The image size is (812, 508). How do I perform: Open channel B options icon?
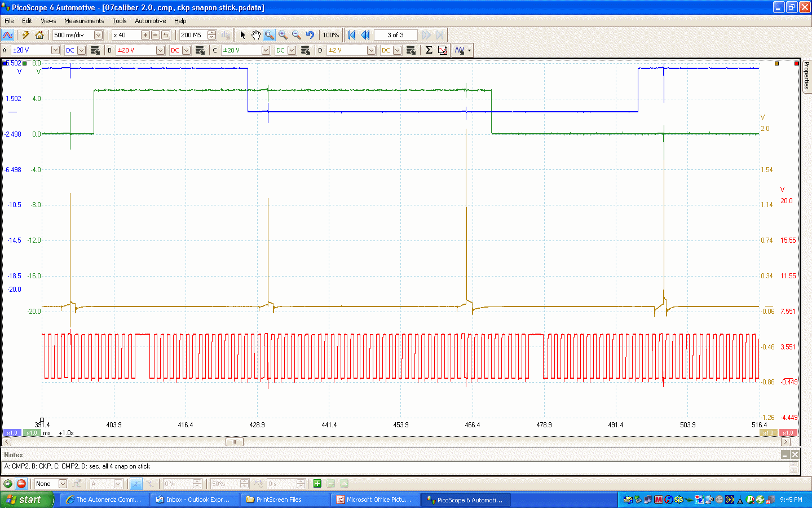click(200, 50)
